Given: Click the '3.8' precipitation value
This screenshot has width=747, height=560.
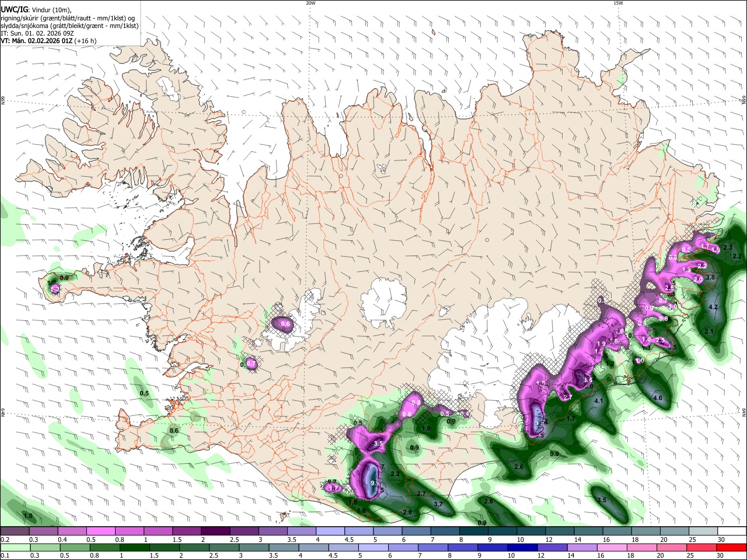Looking at the screenshot, I should tap(710, 278).
